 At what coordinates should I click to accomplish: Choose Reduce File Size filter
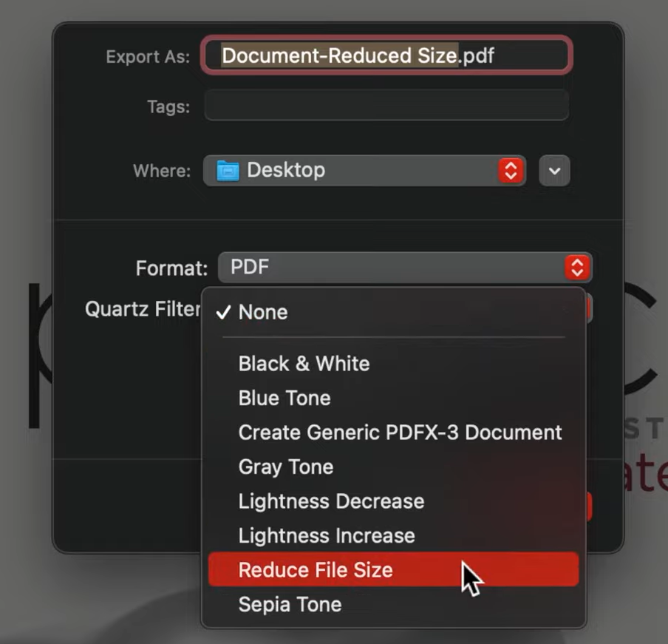[x=393, y=569]
